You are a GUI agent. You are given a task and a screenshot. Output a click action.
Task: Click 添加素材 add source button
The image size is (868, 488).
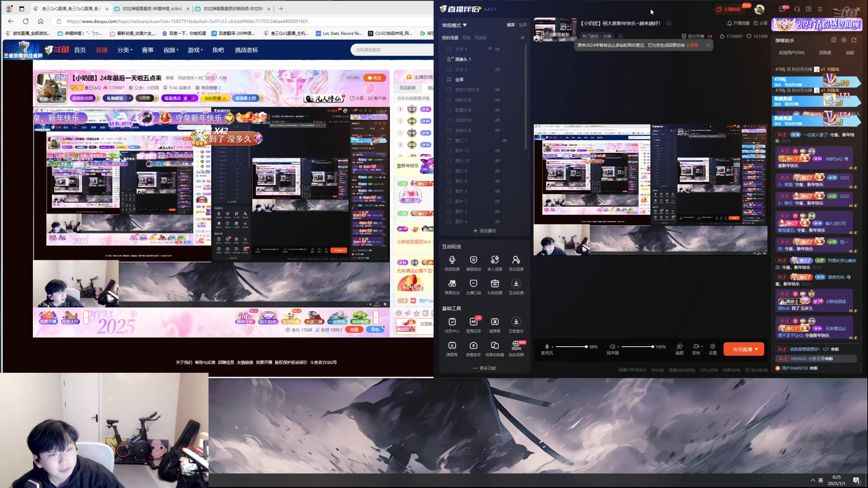484,231
